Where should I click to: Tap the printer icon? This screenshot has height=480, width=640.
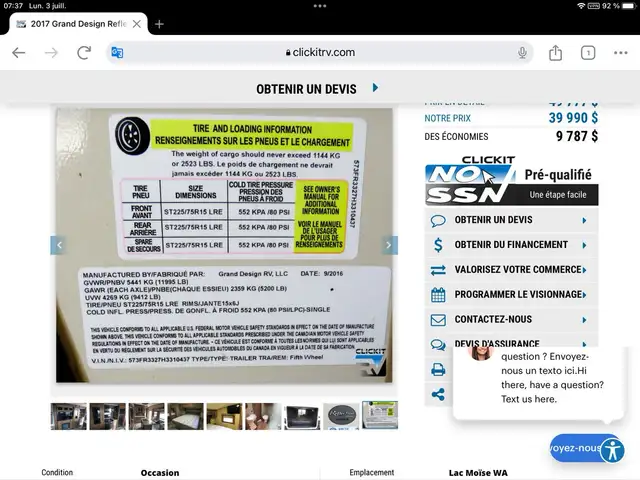coord(438,370)
